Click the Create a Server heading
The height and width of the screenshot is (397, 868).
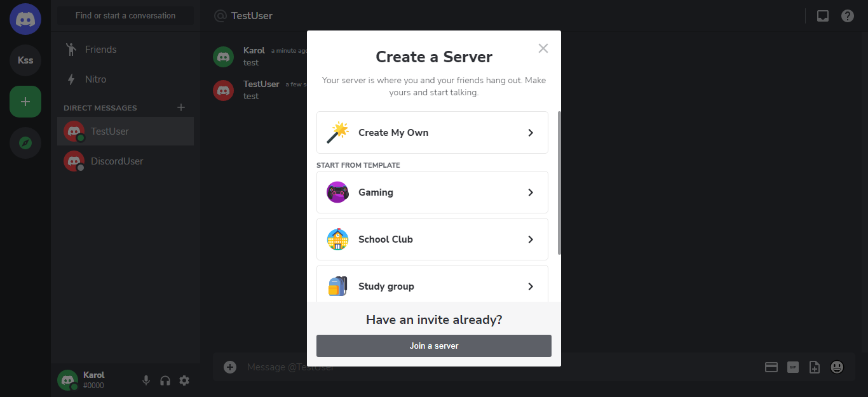[434, 57]
